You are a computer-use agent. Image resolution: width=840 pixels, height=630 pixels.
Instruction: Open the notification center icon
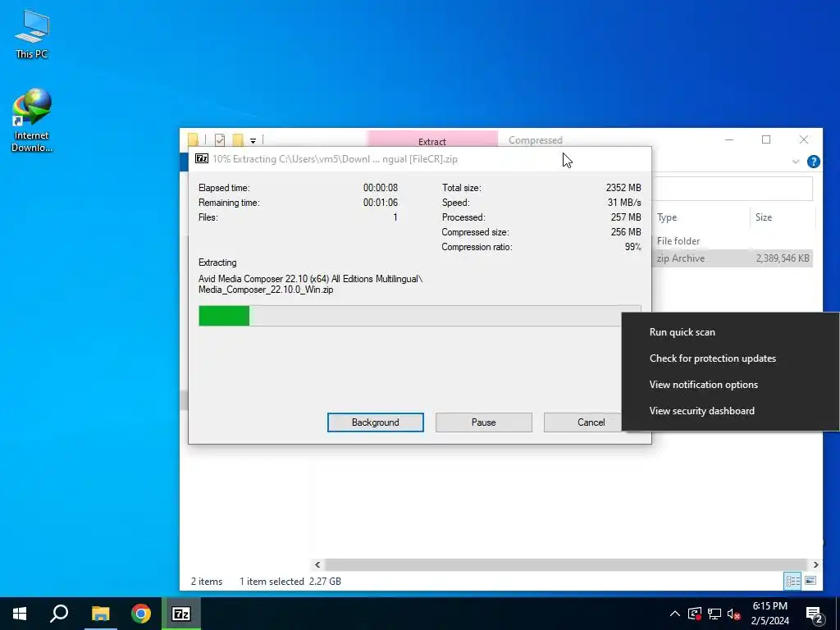tap(815, 614)
